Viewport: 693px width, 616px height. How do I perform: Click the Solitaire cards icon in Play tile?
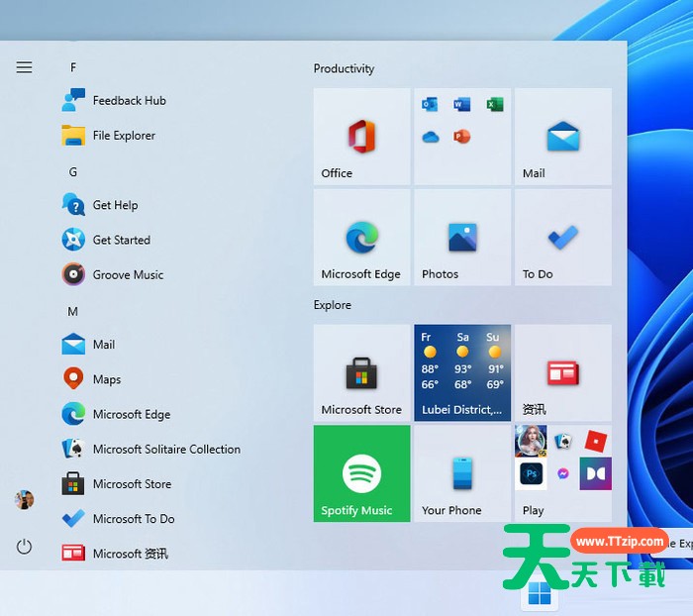[x=563, y=441]
